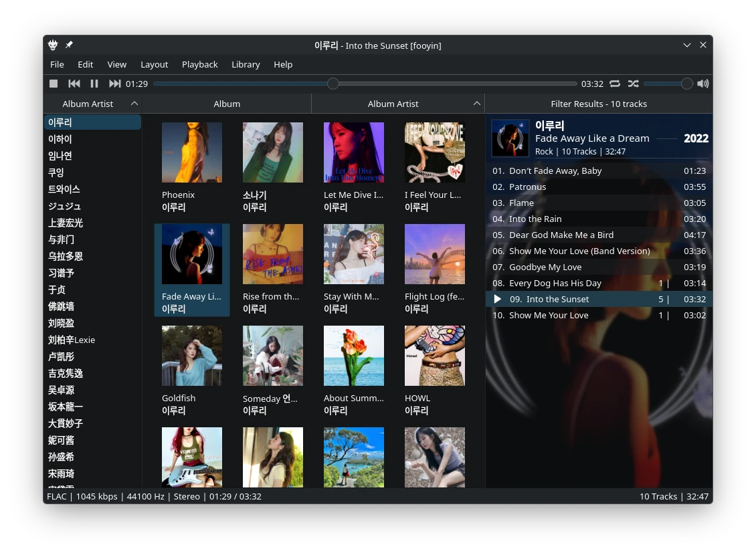756x555 pixels.
Task: Click the 03:32 total time label
Action: (592, 84)
